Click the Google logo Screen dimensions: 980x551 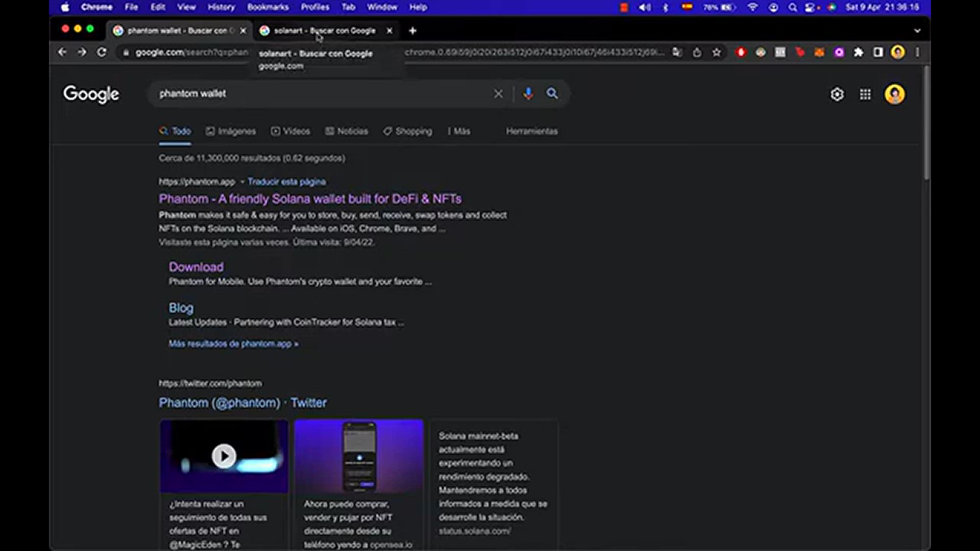(x=91, y=94)
